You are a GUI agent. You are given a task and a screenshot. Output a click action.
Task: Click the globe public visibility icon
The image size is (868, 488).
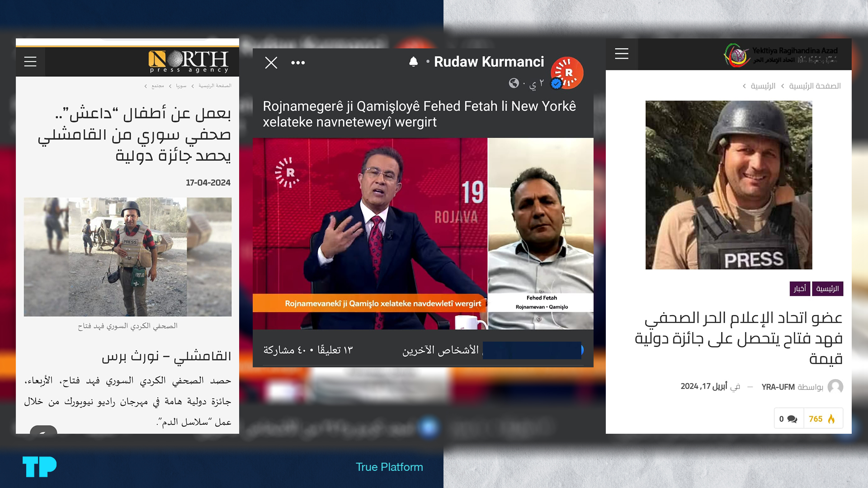click(514, 83)
